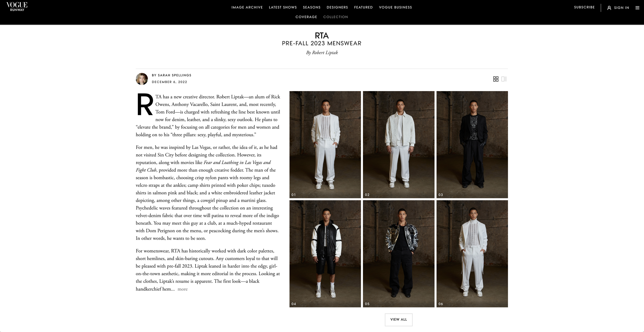This screenshot has height=332, width=644.
Task: Click Vogue Business nav link
Action: [x=395, y=7]
